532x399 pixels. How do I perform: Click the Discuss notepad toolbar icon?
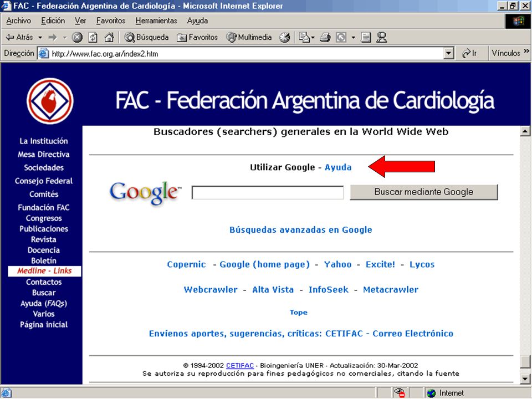pyautogui.click(x=366, y=37)
